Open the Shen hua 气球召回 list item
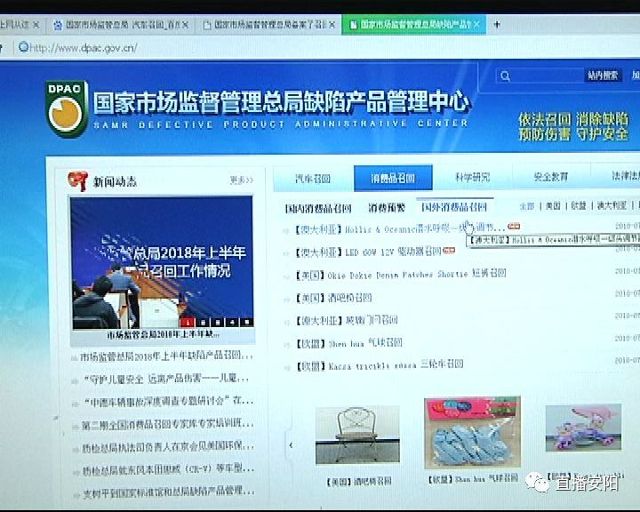 click(349, 343)
